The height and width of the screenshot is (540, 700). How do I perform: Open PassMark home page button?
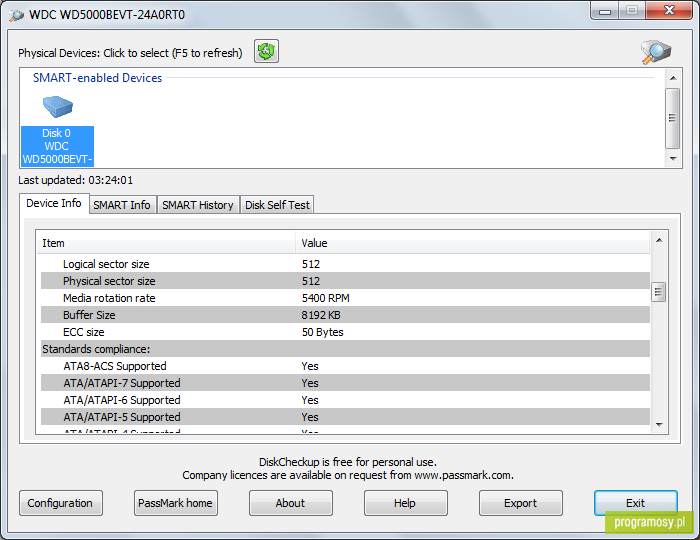pos(175,503)
